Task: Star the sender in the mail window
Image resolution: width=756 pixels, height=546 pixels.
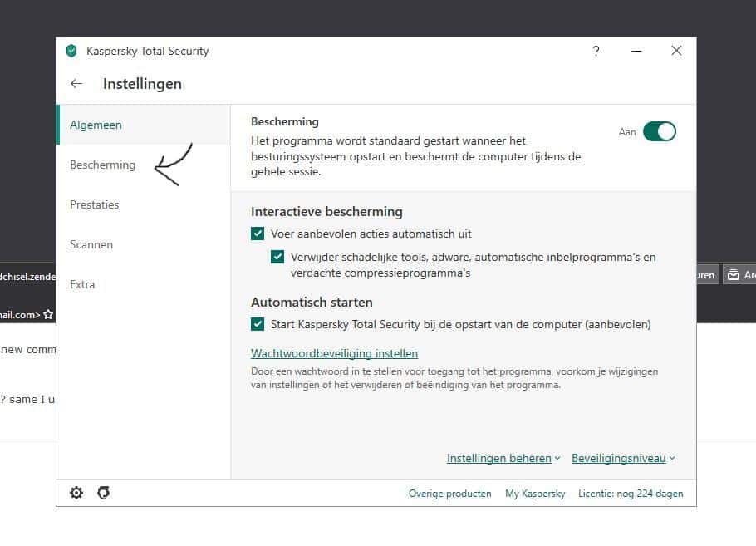Action: point(48,314)
